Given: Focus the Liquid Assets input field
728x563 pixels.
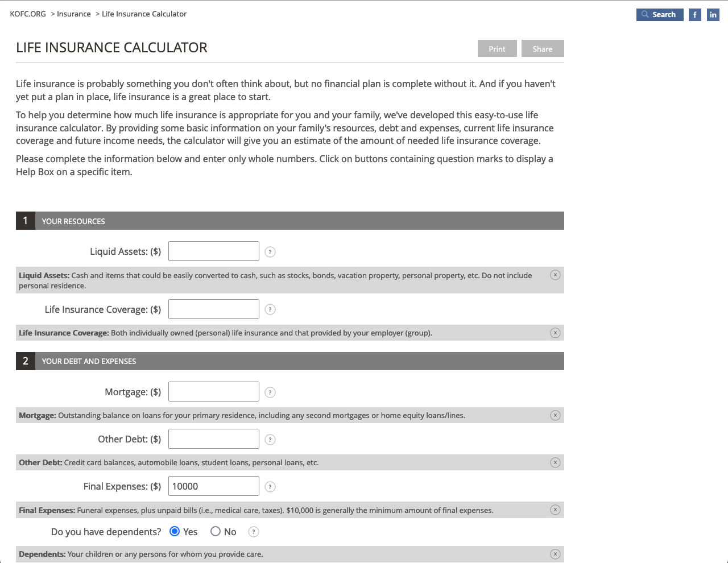Looking at the screenshot, I should [x=214, y=251].
